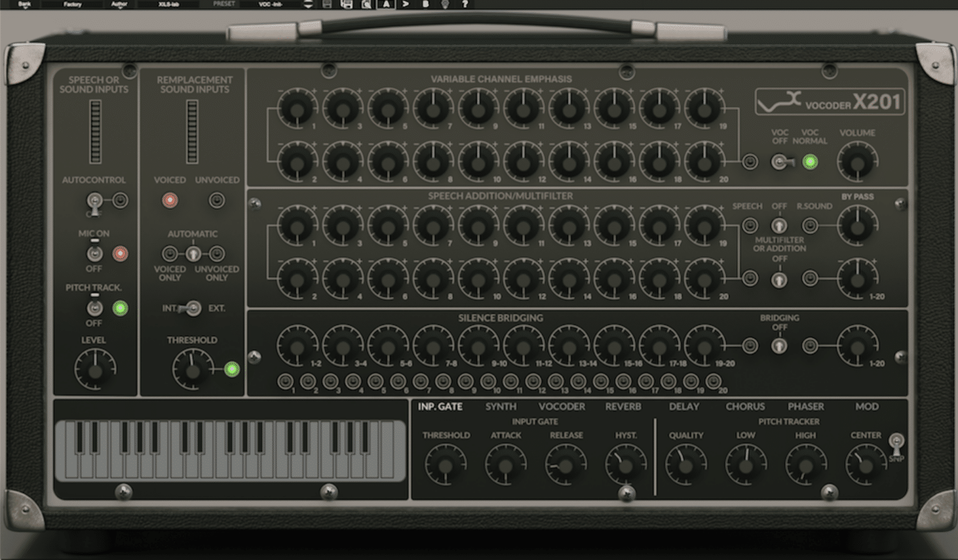Open the Bank dropdown menu
This screenshot has width=958, height=560.
[x=26, y=4]
